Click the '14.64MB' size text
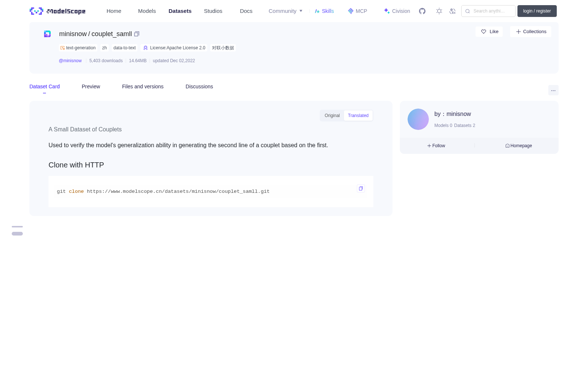The height and width of the screenshot is (368, 588). (138, 61)
